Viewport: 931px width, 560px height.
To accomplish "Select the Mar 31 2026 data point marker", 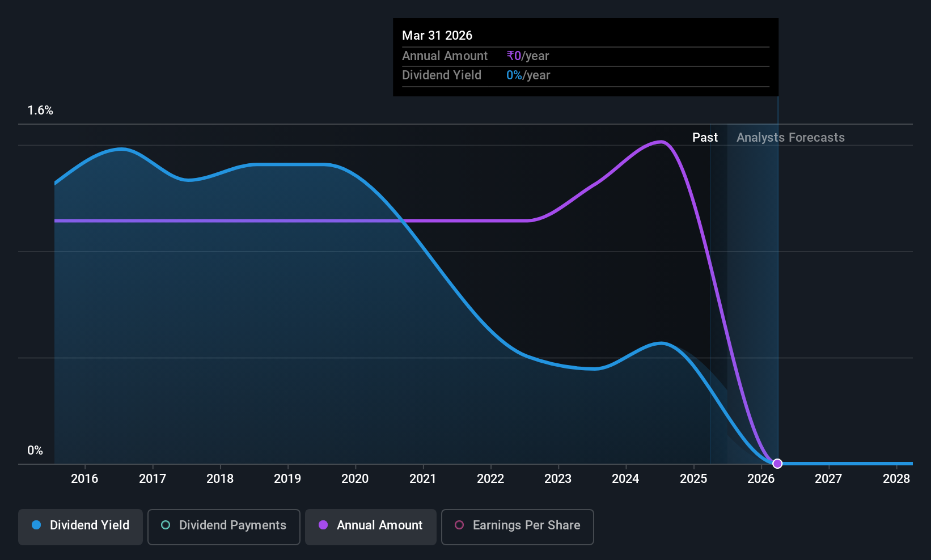I will 777,464.
